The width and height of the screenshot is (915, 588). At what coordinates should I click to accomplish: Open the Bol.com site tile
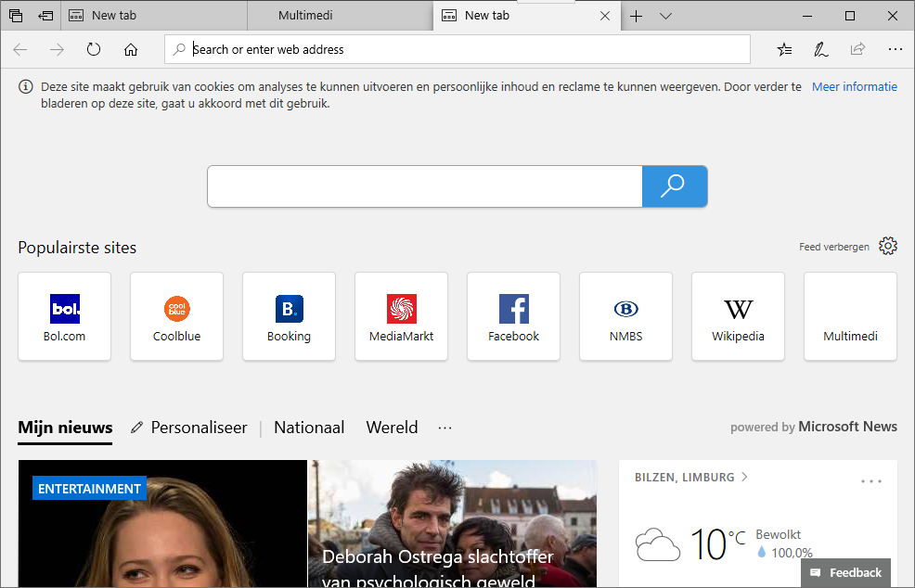coord(65,316)
